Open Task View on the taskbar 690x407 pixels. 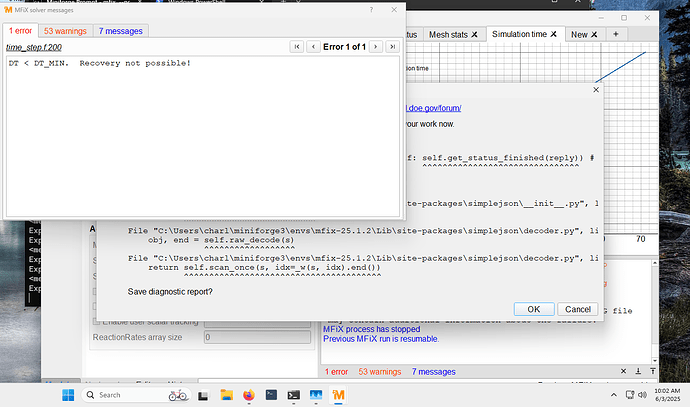(203, 395)
